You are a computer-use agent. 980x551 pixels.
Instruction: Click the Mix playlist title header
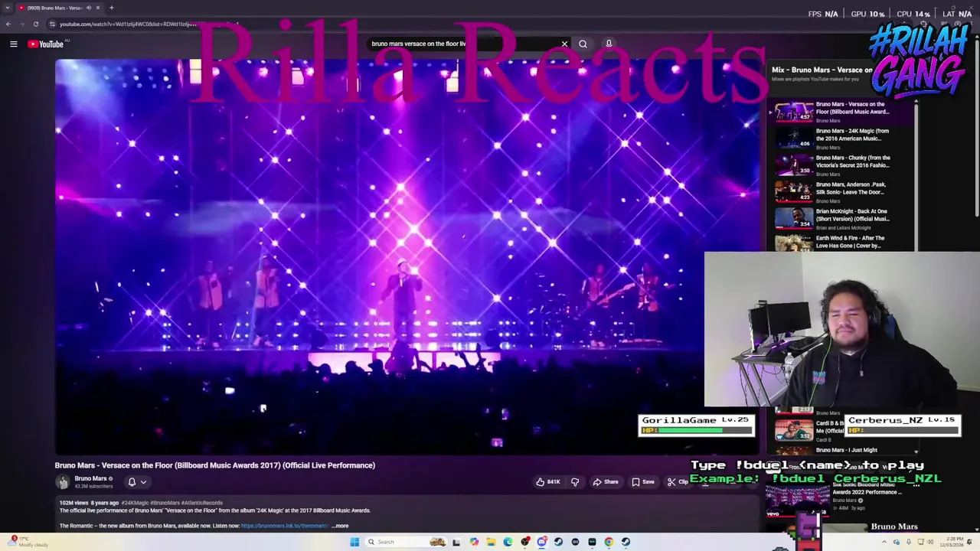(x=822, y=70)
